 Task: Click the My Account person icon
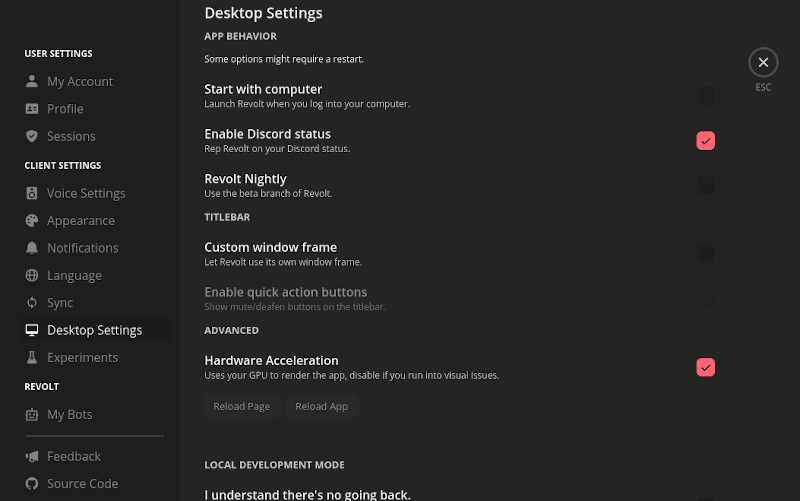pos(32,81)
